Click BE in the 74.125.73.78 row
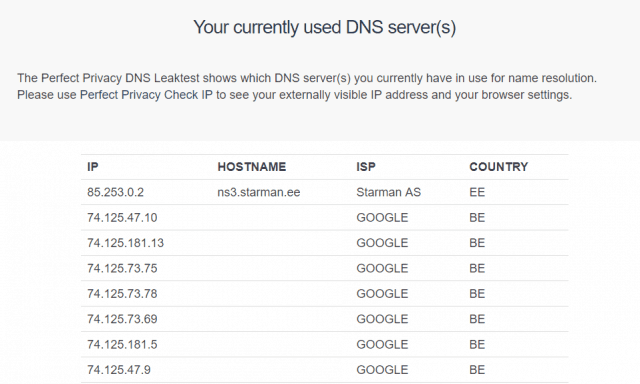Viewport: 640px width, 384px height. [x=477, y=293]
